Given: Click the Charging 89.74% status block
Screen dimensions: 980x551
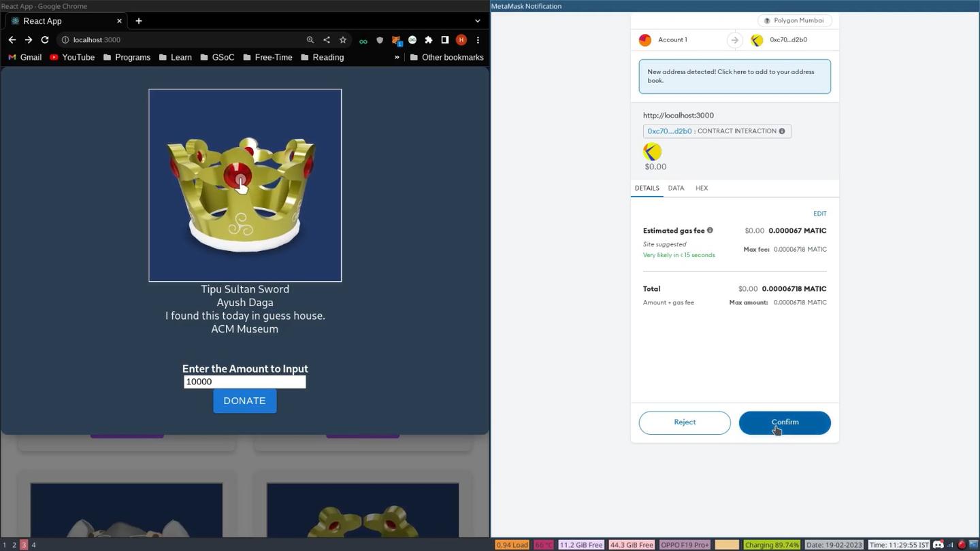Looking at the screenshot, I should [772, 545].
